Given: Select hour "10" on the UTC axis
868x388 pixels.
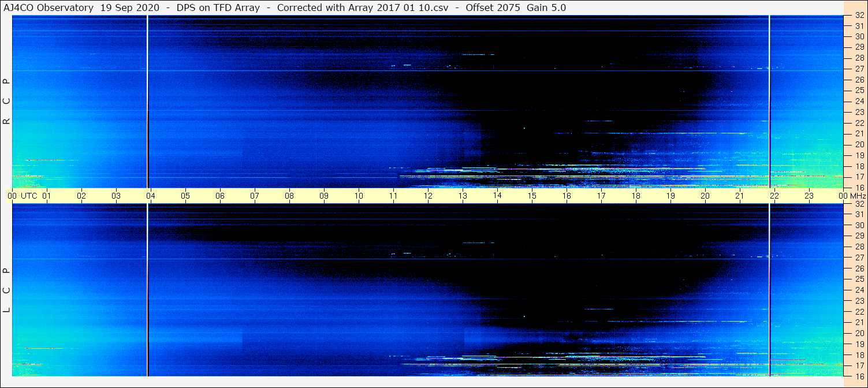Looking at the screenshot, I should 359,196.
